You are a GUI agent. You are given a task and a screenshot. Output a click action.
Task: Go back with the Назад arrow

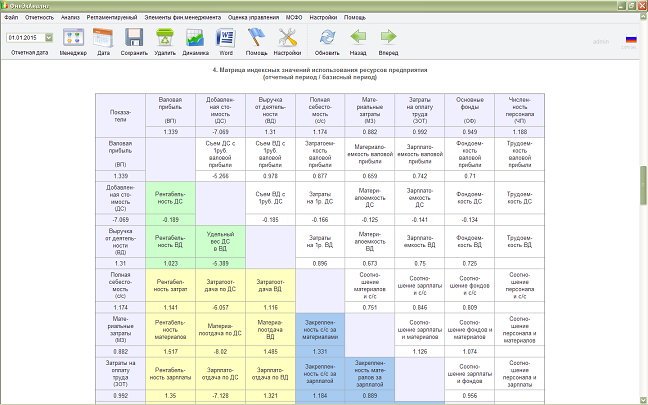(x=358, y=37)
